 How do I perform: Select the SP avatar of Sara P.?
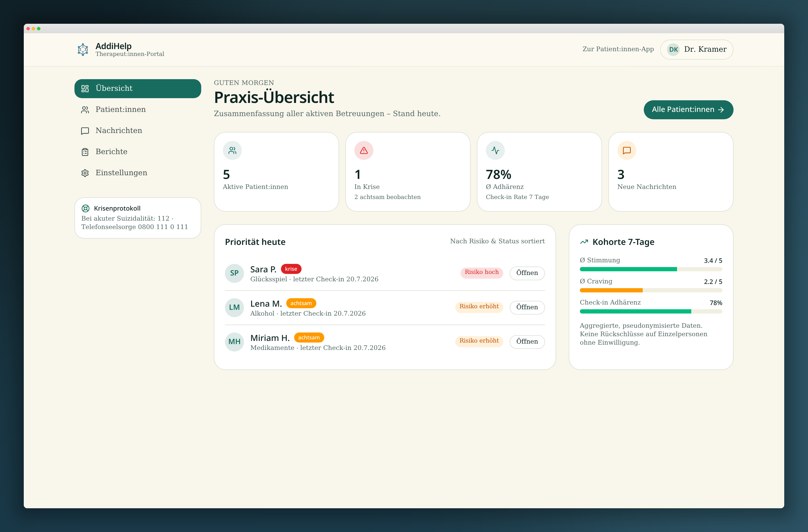point(234,273)
